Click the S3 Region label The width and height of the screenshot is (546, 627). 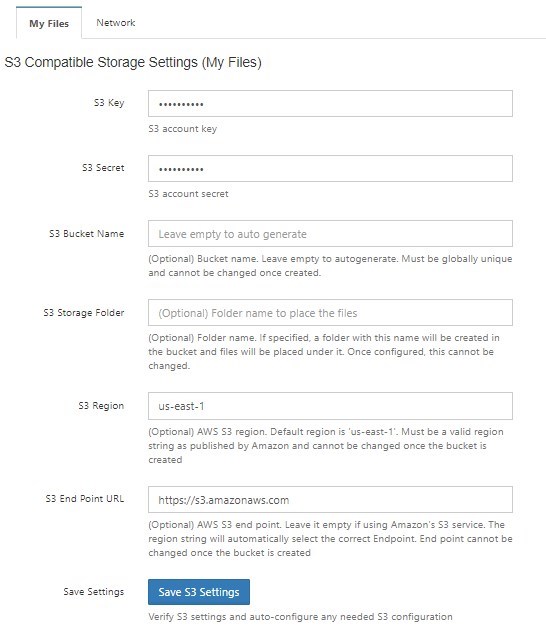point(101,405)
